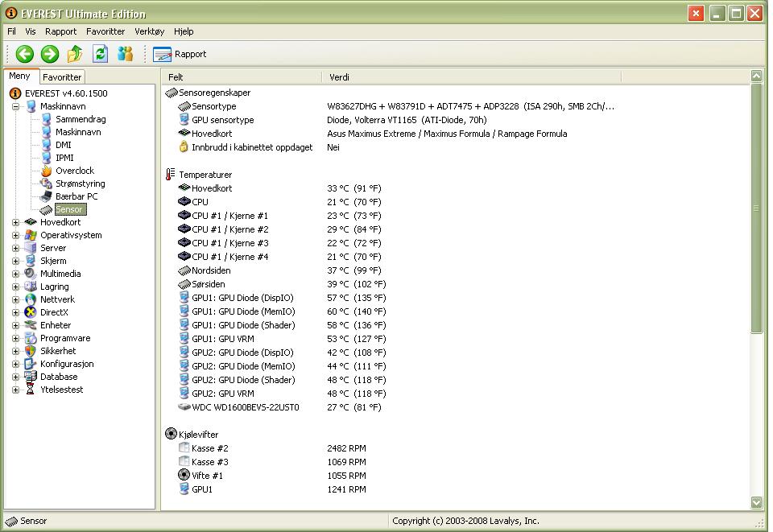
Task: Click the Database icon
Action: (x=31, y=377)
